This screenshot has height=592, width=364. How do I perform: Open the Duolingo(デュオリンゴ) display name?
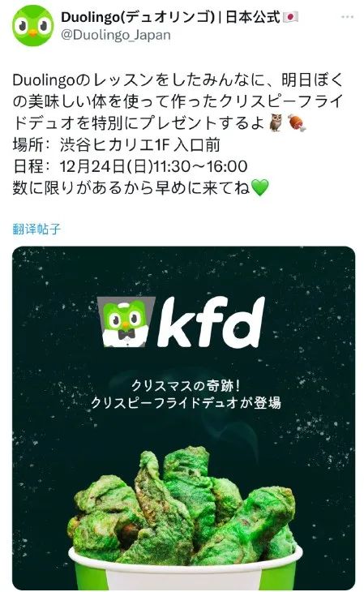(x=138, y=17)
